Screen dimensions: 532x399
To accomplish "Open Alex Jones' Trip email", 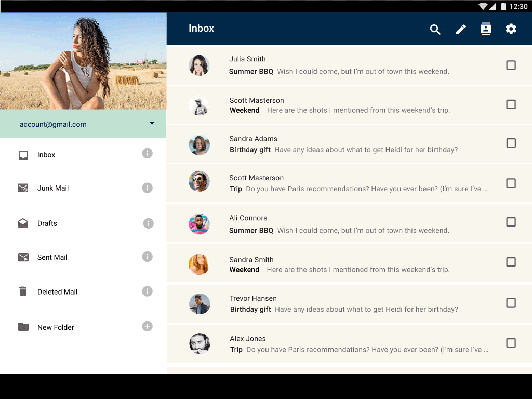I will pos(343,344).
